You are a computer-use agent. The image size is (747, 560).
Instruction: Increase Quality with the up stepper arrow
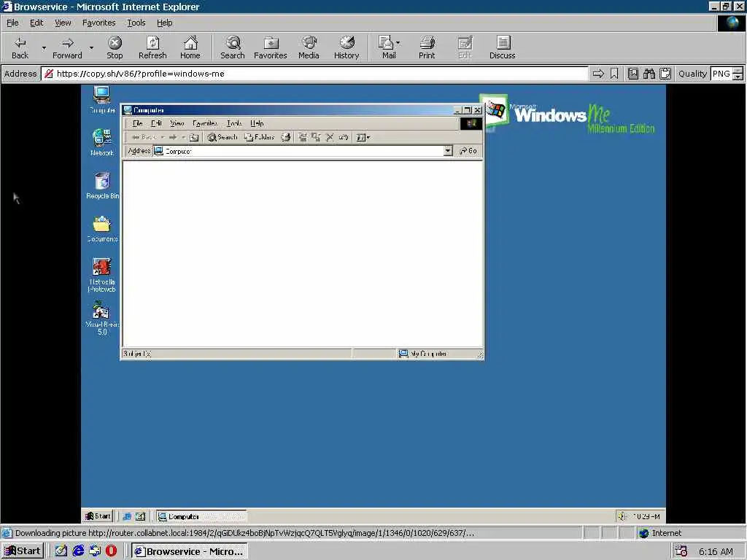[738, 71]
